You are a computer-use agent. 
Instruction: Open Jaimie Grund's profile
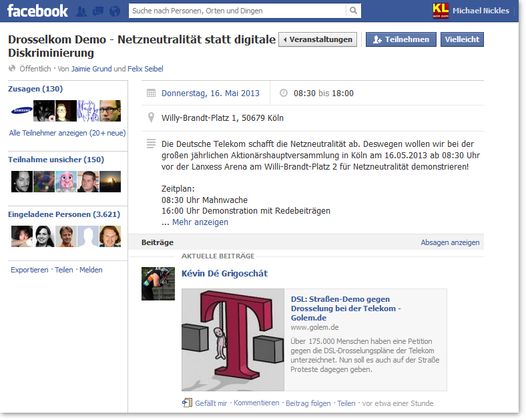pyautogui.click(x=91, y=69)
